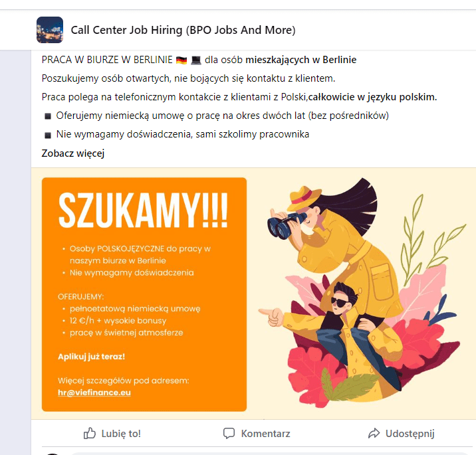Click the speech bubble comment icon
Image resolution: width=476 pixels, height=455 pixels.
coord(229,433)
